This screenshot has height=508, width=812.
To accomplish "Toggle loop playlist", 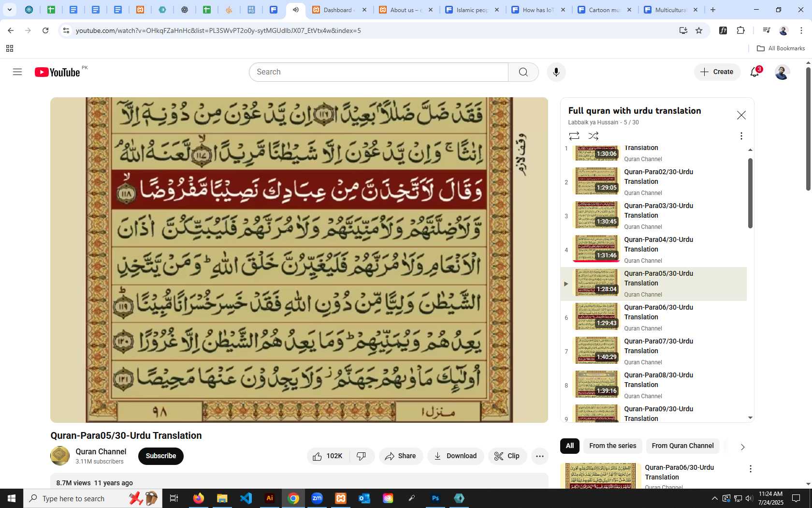I will pos(574,136).
